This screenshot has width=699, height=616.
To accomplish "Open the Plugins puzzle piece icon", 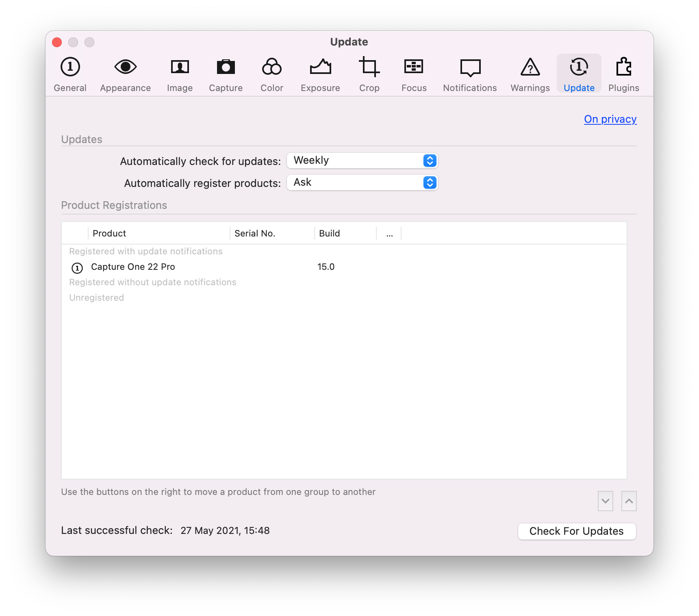I will pyautogui.click(x=624, y=67).
